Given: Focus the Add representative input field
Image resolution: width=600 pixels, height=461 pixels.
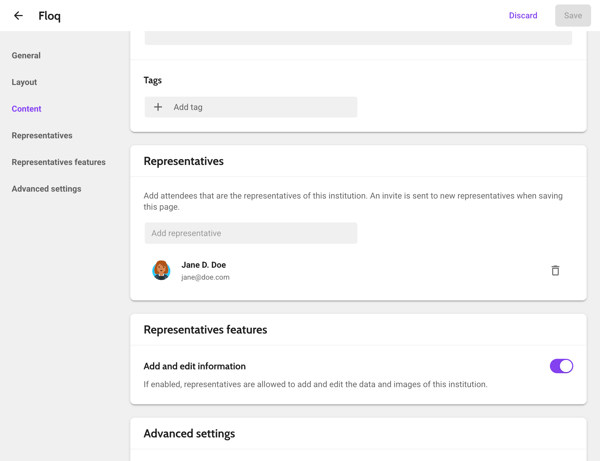Looking at the screenshot, I should coord(251,233).
